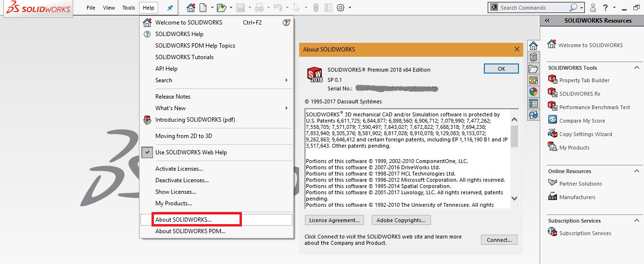
Task: Open Design Library tab in task pane
Action: 533,57
